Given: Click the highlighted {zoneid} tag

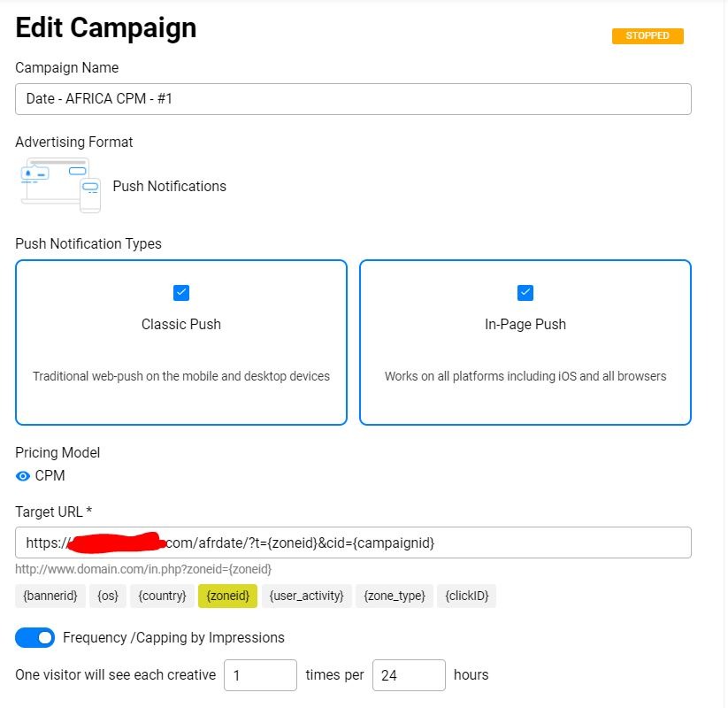Looking at the screenshot, I should click(x=227, y=596).
